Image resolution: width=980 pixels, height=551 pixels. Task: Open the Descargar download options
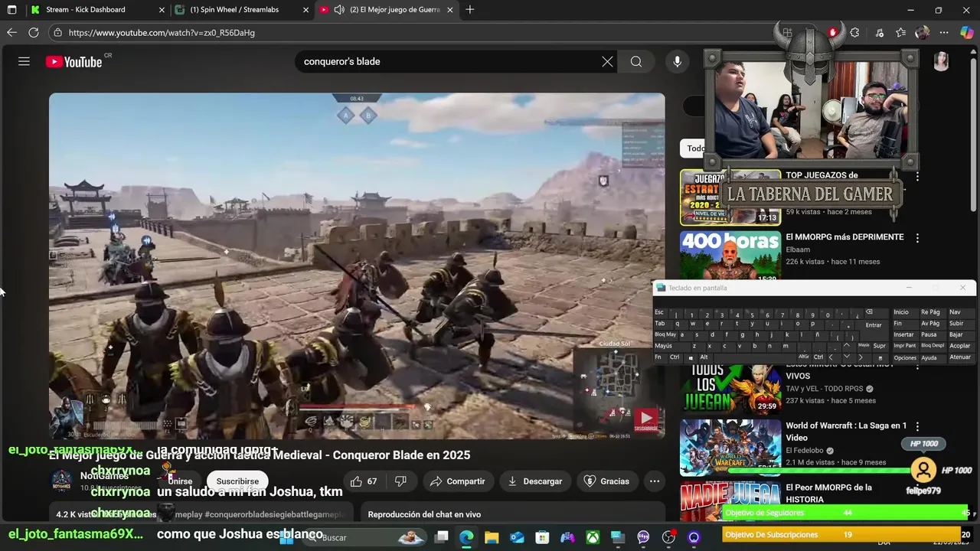point(535,481)
